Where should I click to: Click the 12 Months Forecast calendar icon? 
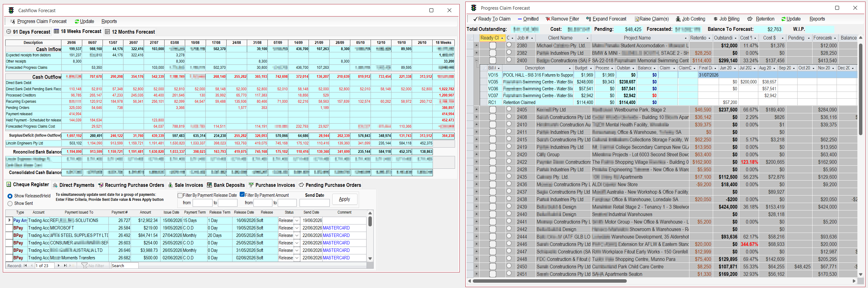click(x=108, y=32)
